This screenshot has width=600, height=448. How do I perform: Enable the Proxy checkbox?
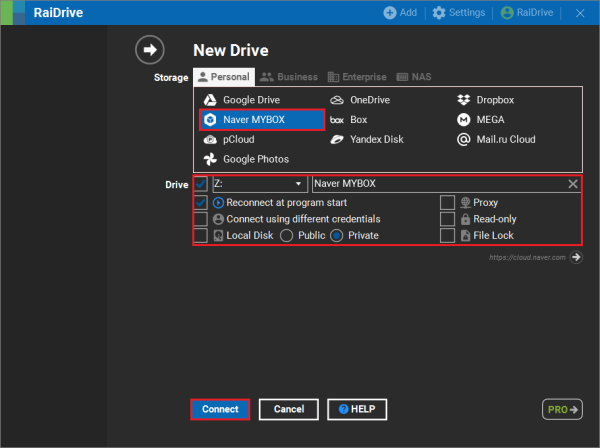447,202
